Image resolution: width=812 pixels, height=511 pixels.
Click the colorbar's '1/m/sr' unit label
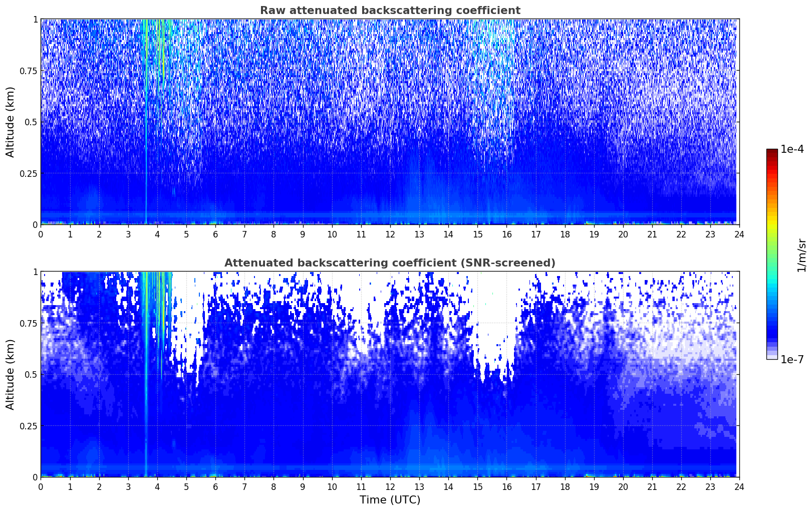pos(801,254)
